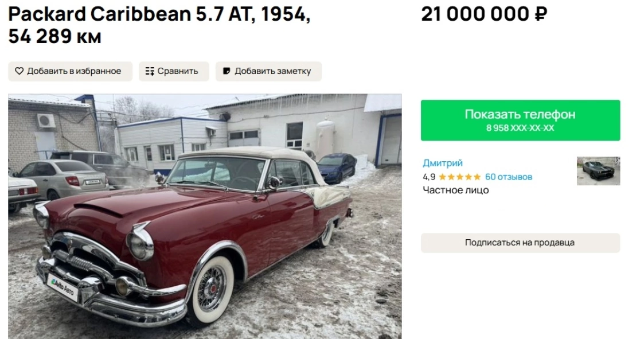Subscribe via Подписаться на продавца button
Image resolution: width=644 pixels, height=339 pixels.
(520, 243)
